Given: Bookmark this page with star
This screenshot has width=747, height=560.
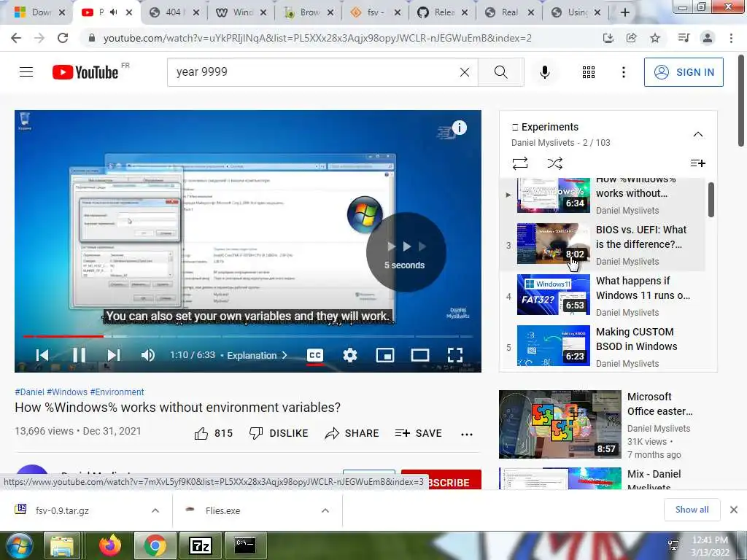Looking at the screenshot, I should click(x=655, y=38).
